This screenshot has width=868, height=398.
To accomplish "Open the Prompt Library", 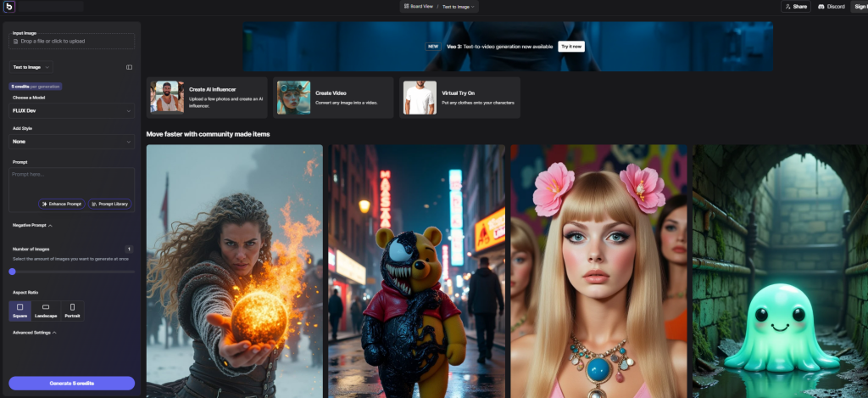I will [x=109, y=204].
